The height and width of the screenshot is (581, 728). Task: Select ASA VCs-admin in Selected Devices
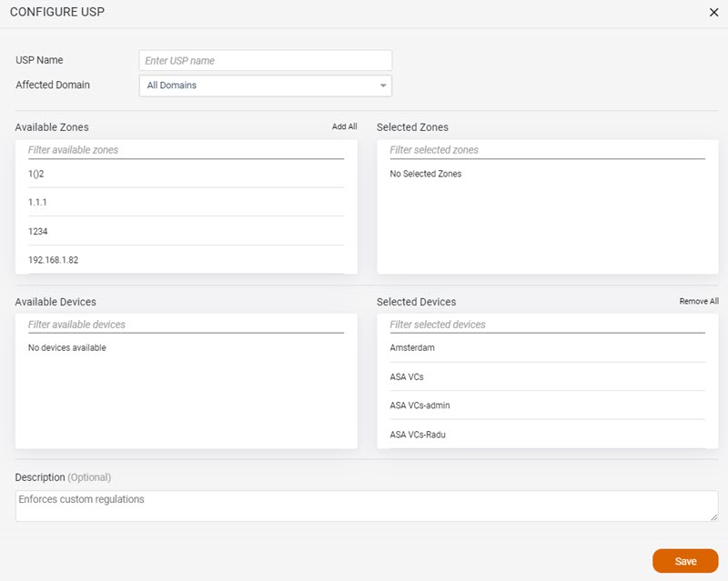(x=548, y=406)
